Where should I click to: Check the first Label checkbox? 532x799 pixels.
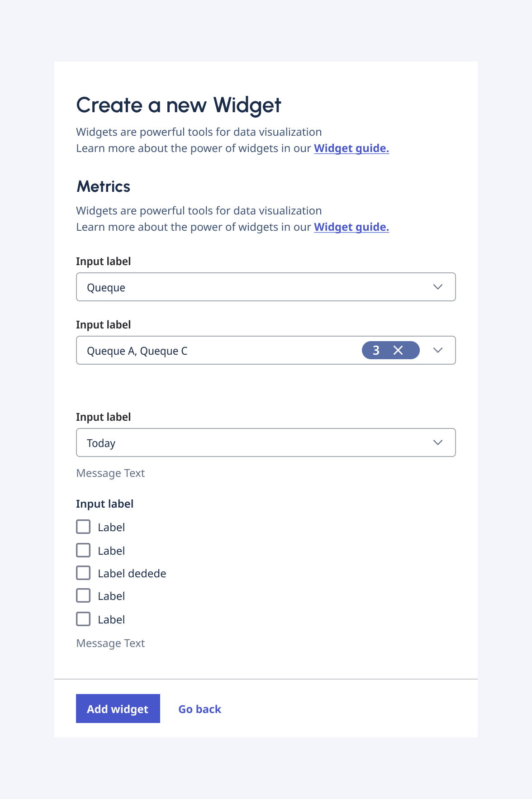(83, 527)
